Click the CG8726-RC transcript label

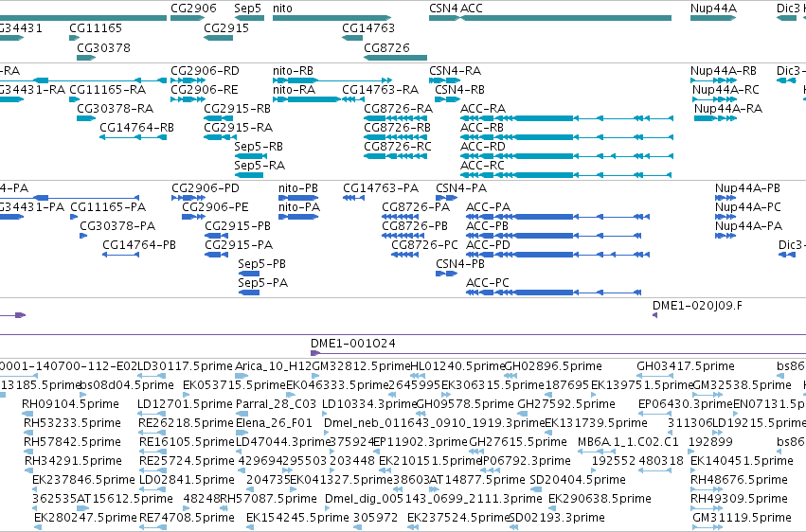click(398, 147)
